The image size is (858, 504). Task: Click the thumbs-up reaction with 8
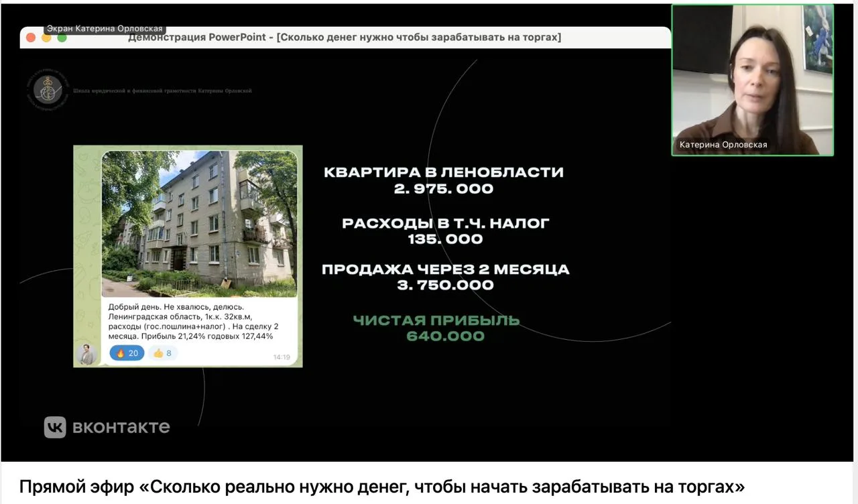pos(163,353)
